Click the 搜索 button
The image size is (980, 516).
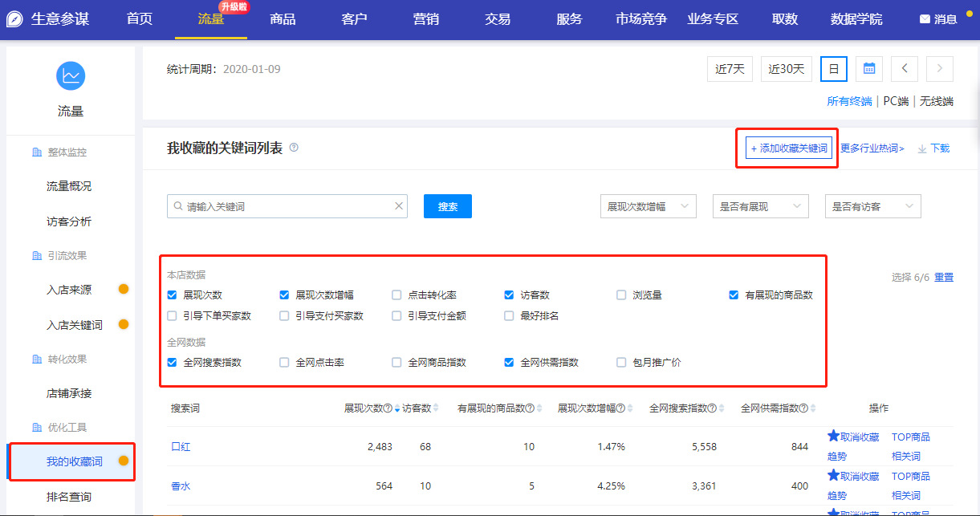pyautogui.click(x=448, y=206)
